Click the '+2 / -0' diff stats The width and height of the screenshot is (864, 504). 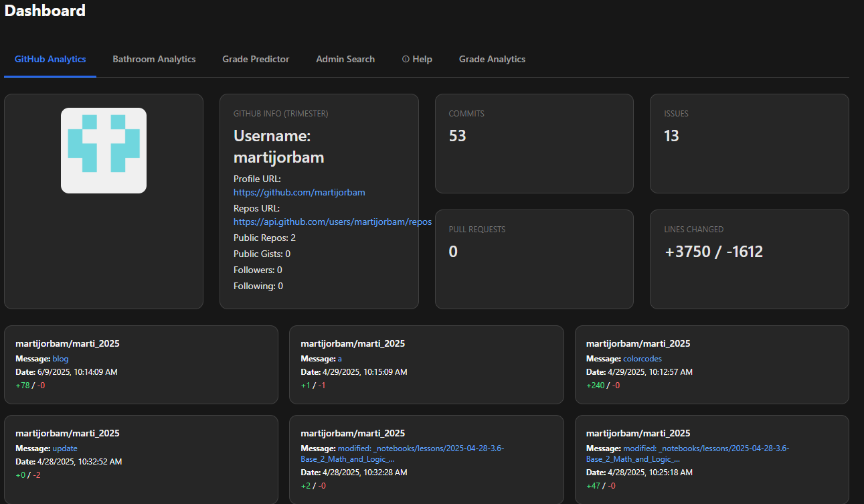pos(313,486)
